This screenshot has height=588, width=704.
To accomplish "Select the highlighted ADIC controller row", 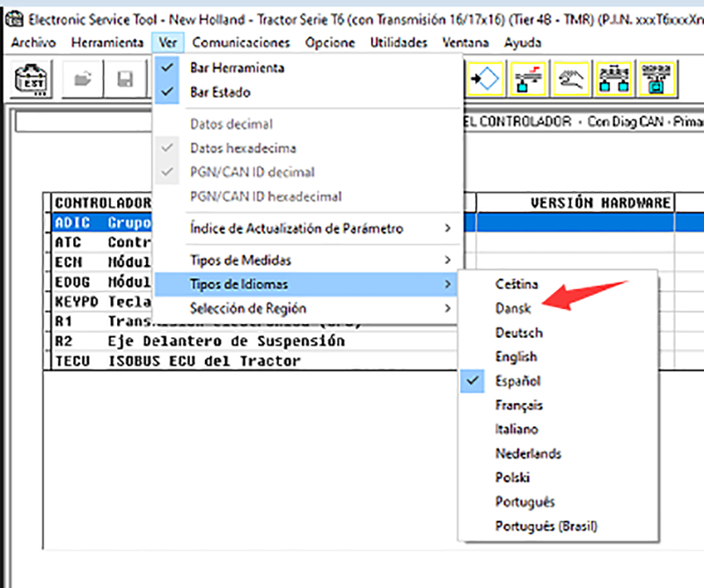I will pyautogui.click(x=102, y=223).
